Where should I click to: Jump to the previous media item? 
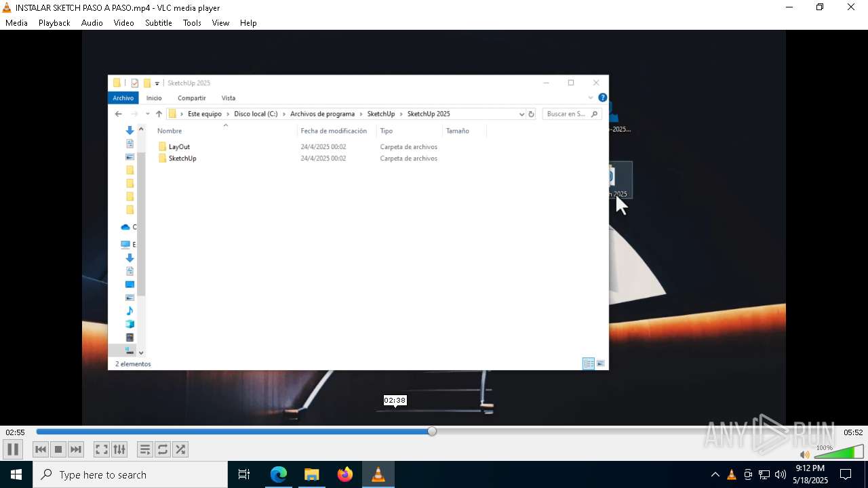[41, 449]
